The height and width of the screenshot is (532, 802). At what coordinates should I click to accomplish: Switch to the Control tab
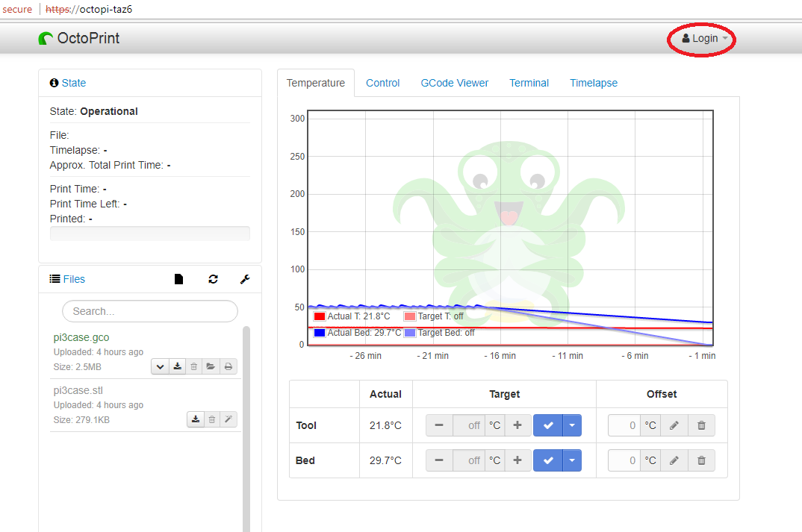[x=382, y=83]
